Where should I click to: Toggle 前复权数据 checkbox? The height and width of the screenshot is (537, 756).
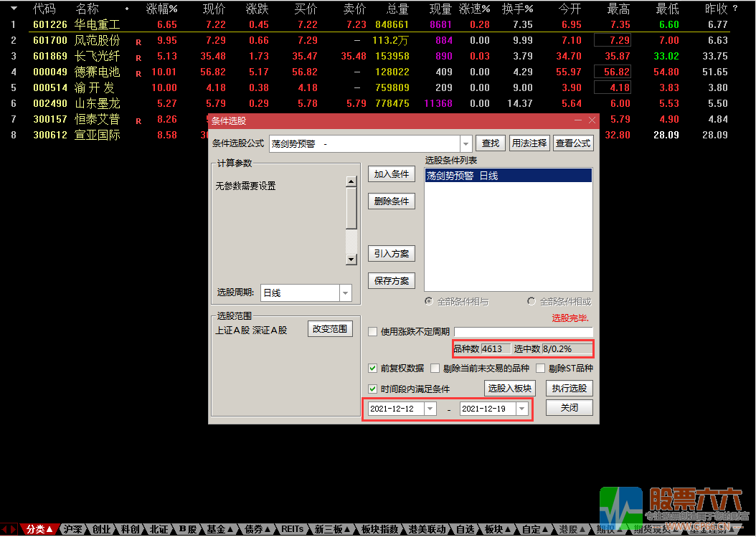coord(372,369)
